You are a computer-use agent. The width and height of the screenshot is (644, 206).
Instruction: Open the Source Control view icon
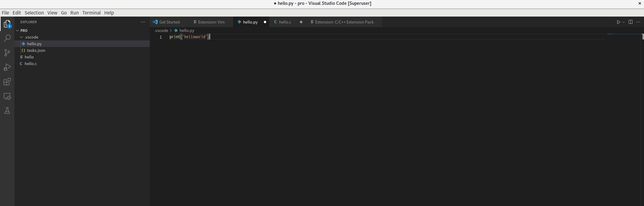tap(7, 53)
